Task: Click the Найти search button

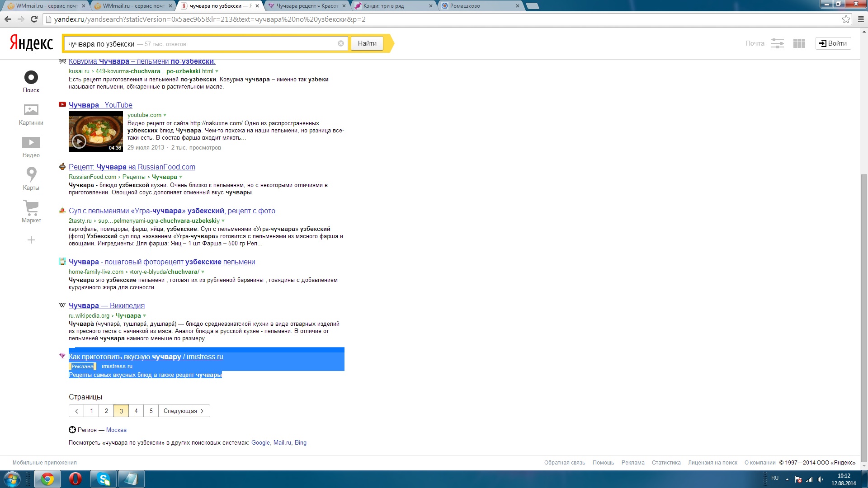Action: point(367,43)
